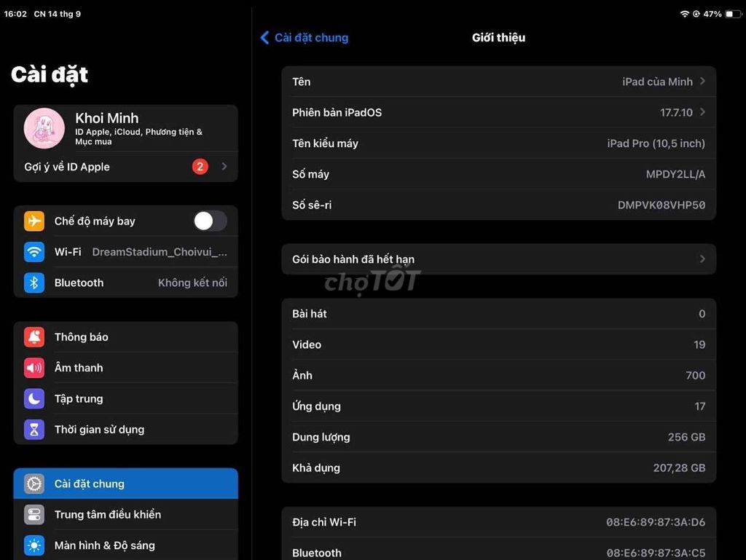746x560 pixels.
Task: Open Khoi Minh Apple ID account
Action: click(x=125, y=128)
